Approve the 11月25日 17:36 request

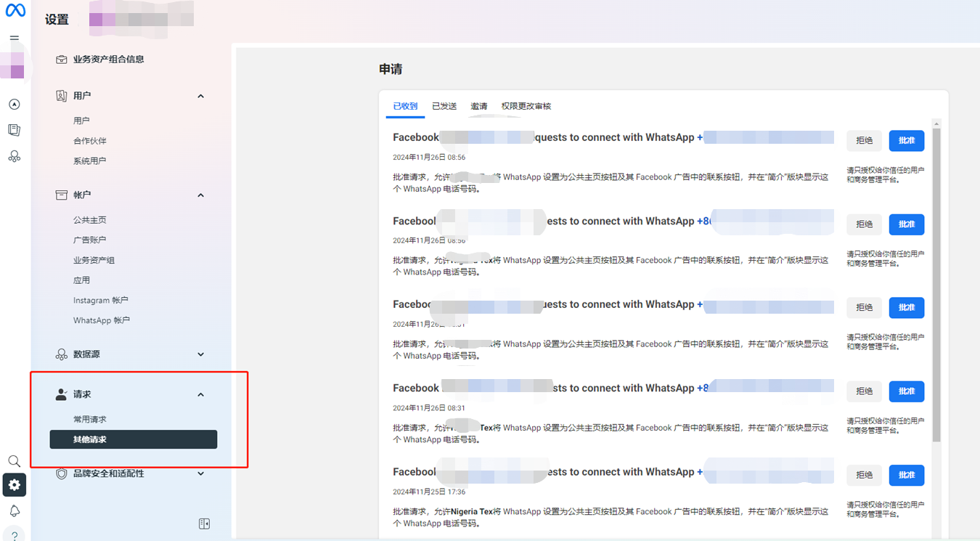coord(907,475)
